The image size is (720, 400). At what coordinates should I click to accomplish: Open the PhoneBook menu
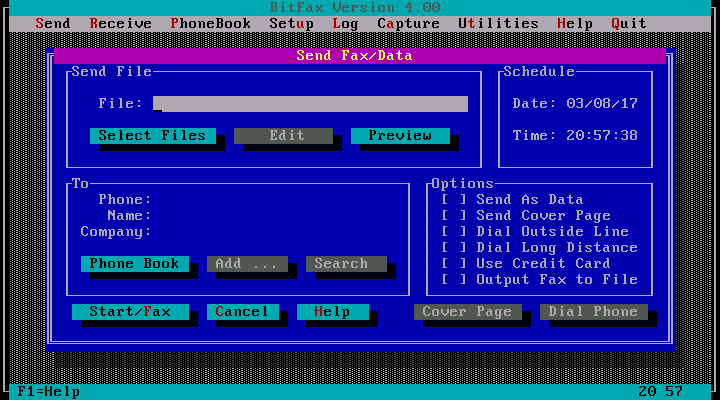pos(210,23)
